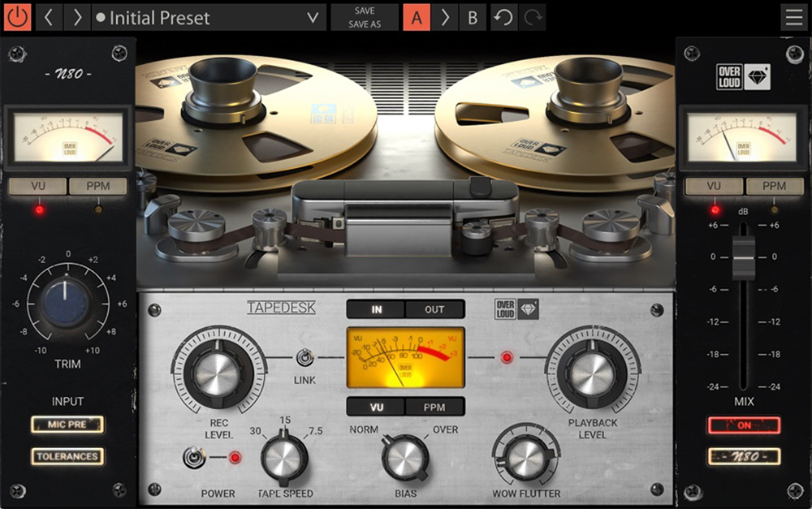Undo the last change
This screenshot has height=509, width=812.
pos(503,18)
